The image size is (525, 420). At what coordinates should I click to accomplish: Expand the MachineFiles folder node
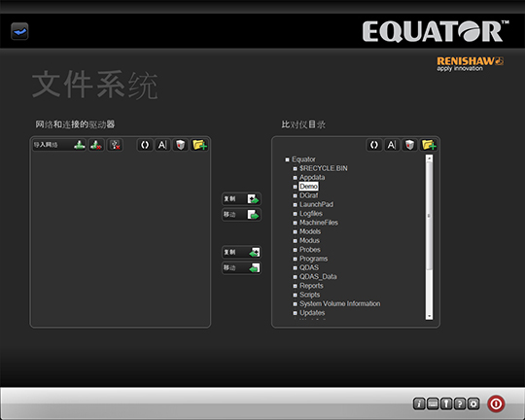point(295,223)
